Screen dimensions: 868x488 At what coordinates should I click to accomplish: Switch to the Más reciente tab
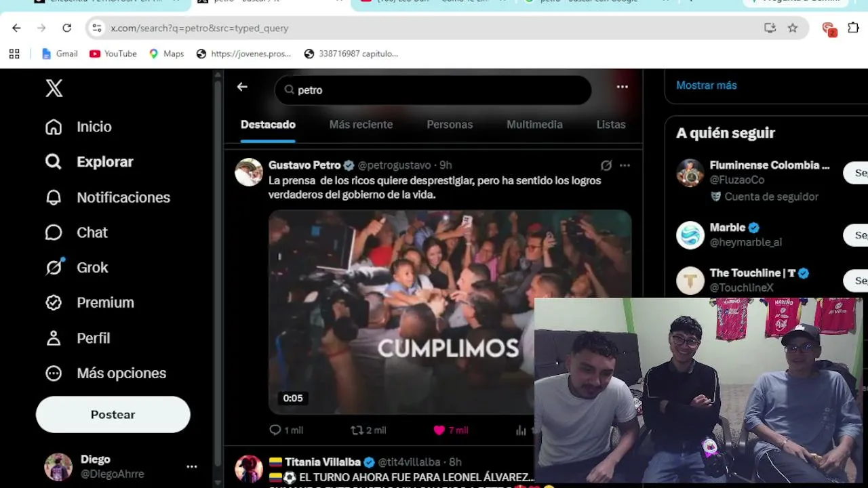tap(361, 125)
